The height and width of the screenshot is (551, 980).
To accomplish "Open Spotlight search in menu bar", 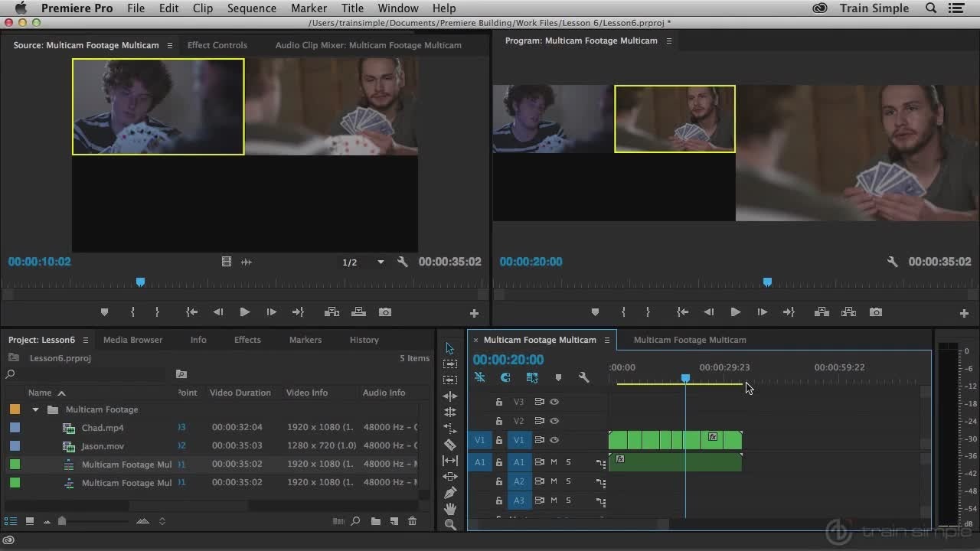I will pos(932,8).
